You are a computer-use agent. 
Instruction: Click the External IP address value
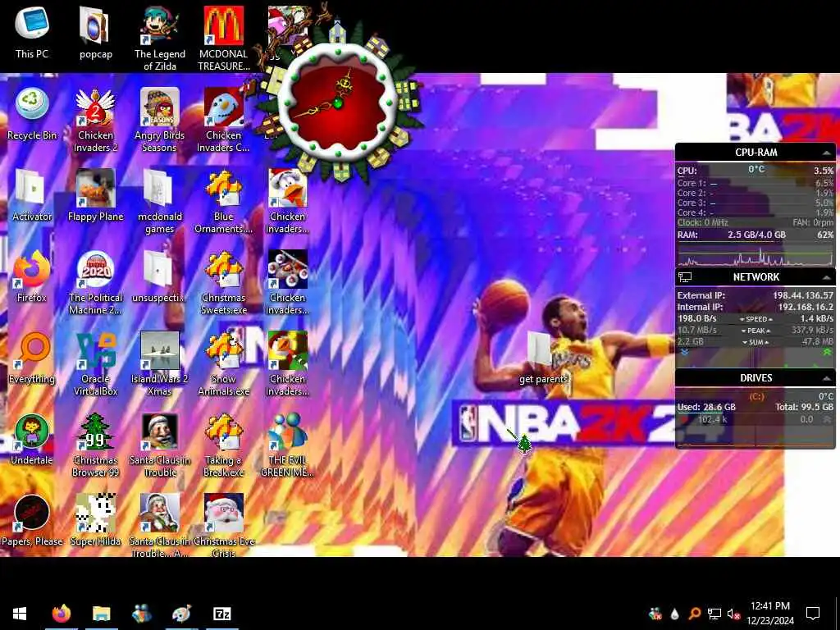tap(802, 295)
